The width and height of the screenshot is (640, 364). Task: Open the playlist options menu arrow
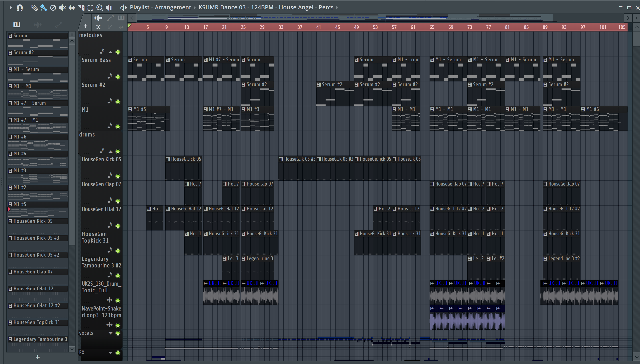pos(10,8)
